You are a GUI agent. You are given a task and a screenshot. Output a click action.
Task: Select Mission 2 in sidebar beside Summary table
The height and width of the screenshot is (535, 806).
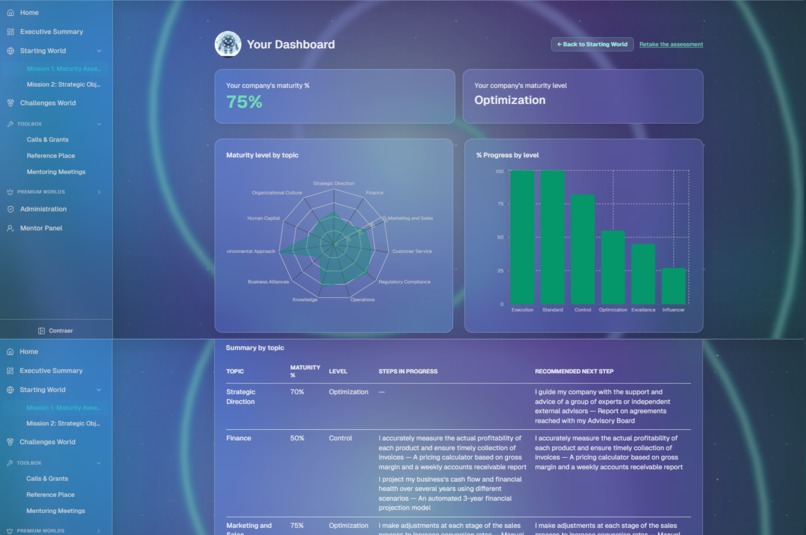pos(63,423)
